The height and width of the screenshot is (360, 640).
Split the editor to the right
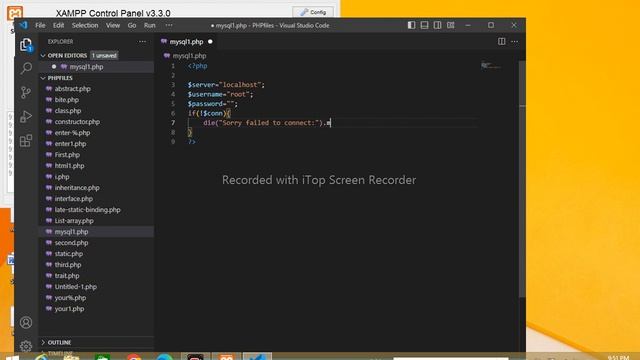[x=502, y=42]
